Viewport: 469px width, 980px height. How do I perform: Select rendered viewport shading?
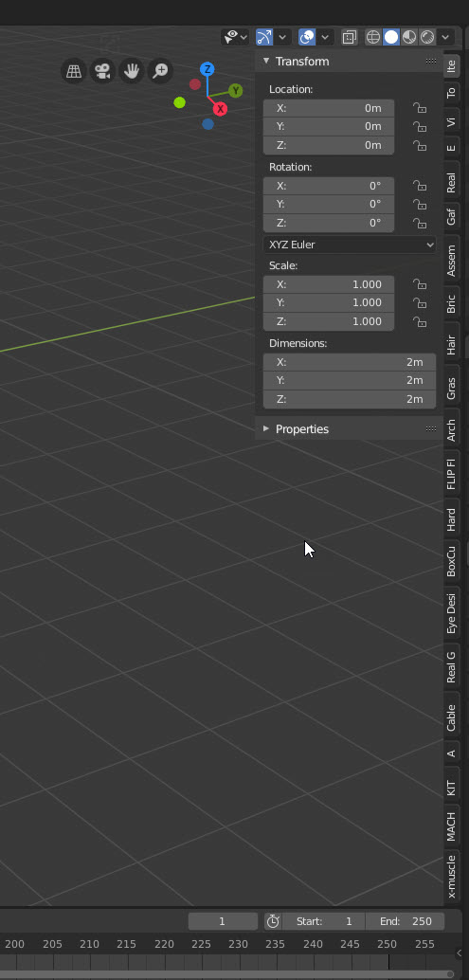(x=427, y=37)
